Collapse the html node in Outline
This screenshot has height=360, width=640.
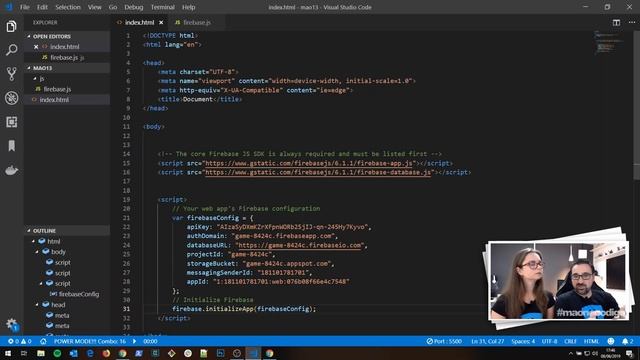(x=33, y=241)
